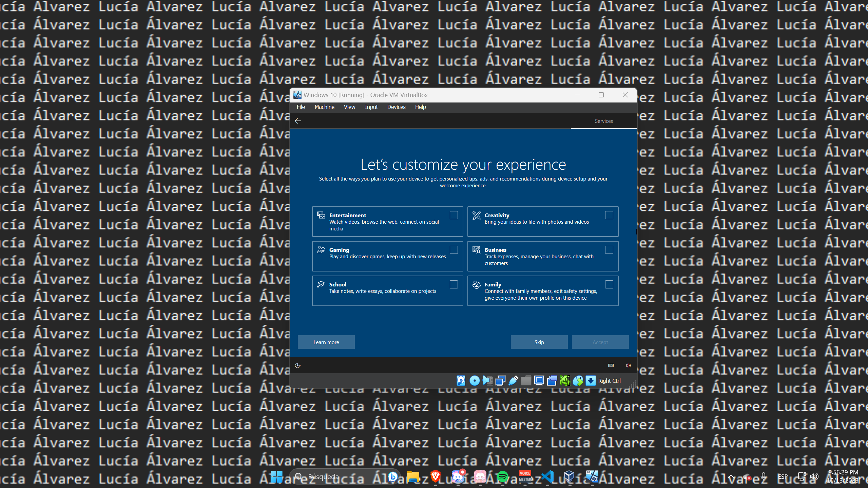Image resolution: width=868 pixels, height=488 pixels.
Task: Open Visual Studio Code from the taskbar
Action: point(547,477)
